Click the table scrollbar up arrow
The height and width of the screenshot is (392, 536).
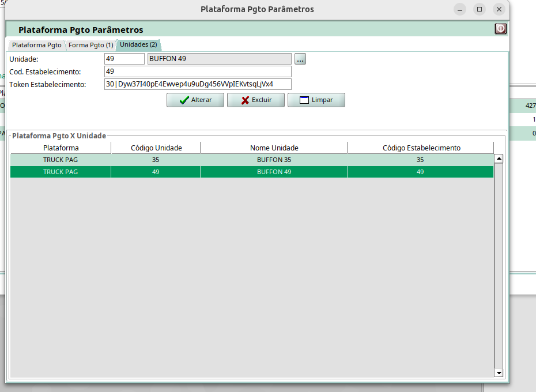click(x=499, y=159)
